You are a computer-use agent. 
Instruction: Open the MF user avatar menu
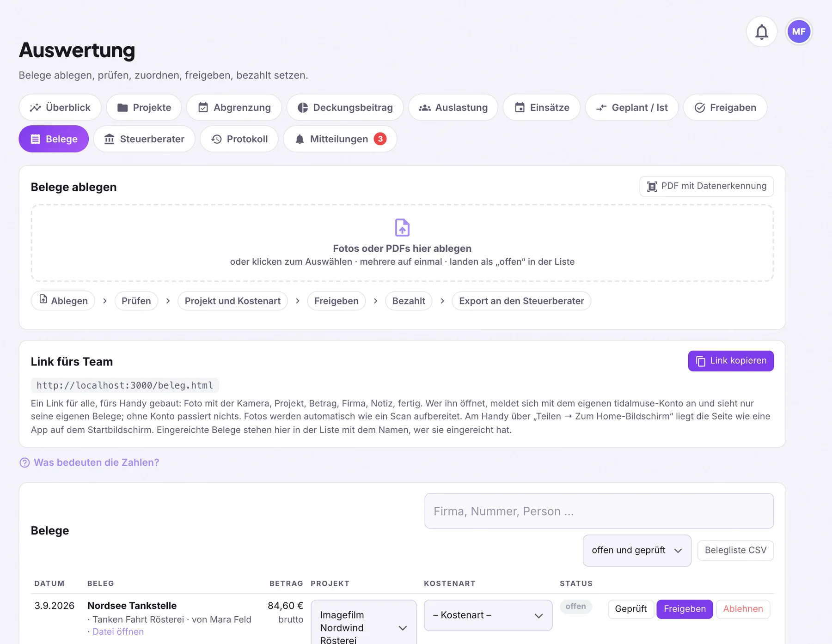[x=799, y=32]
